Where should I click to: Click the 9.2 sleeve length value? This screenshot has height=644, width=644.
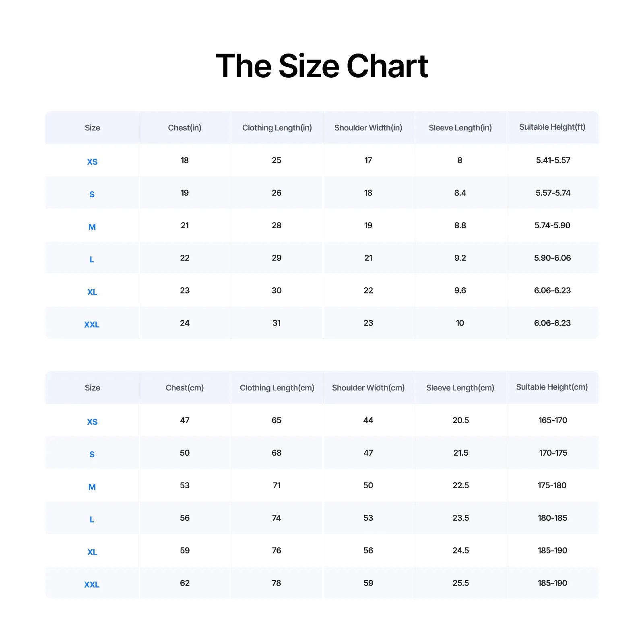[460, 258]
